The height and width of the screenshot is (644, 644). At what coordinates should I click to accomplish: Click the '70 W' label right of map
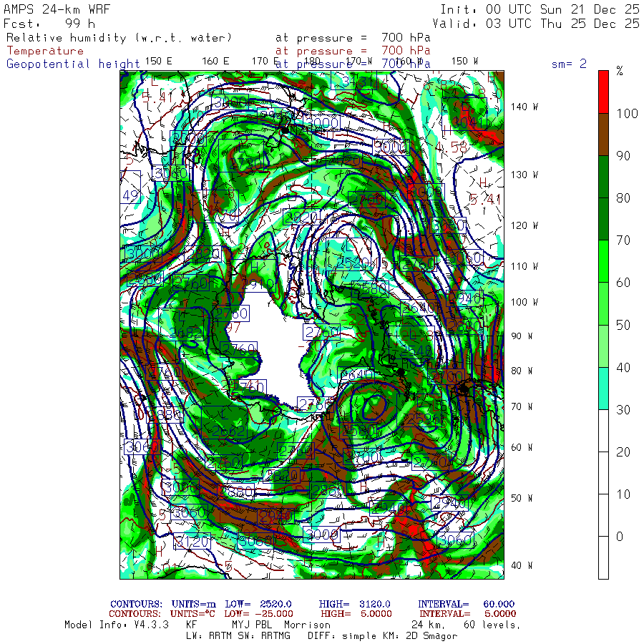[522, 406]
